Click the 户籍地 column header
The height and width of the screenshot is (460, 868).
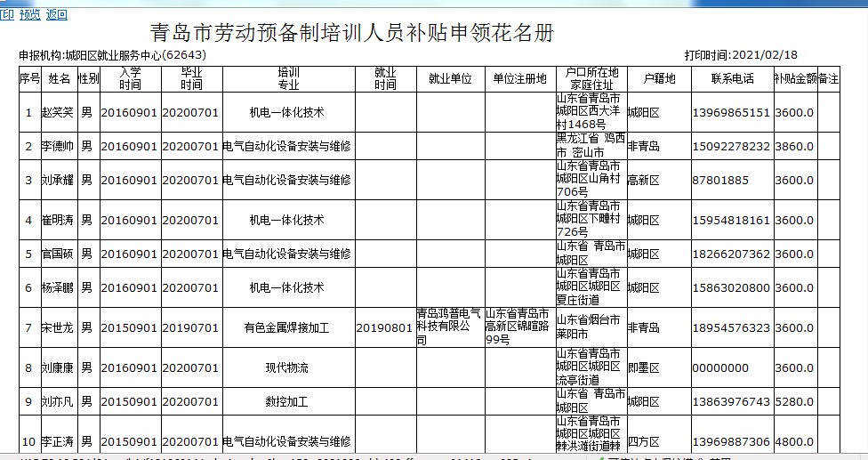[x=658, y=78]
